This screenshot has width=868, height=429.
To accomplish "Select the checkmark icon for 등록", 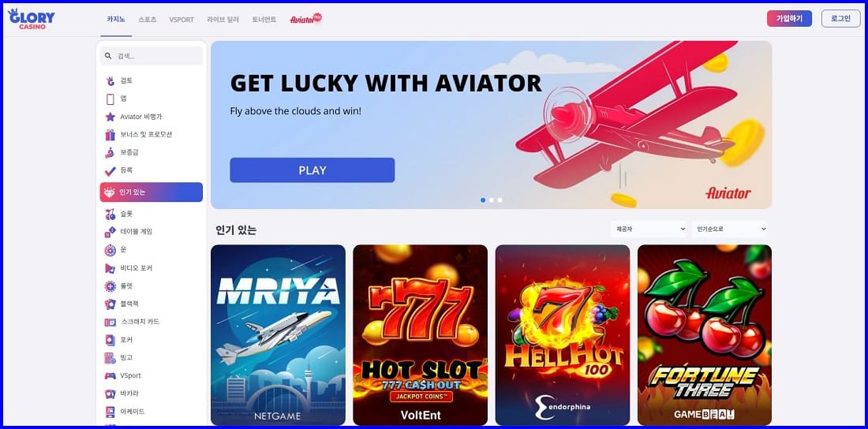I will [x=110, y=170].
